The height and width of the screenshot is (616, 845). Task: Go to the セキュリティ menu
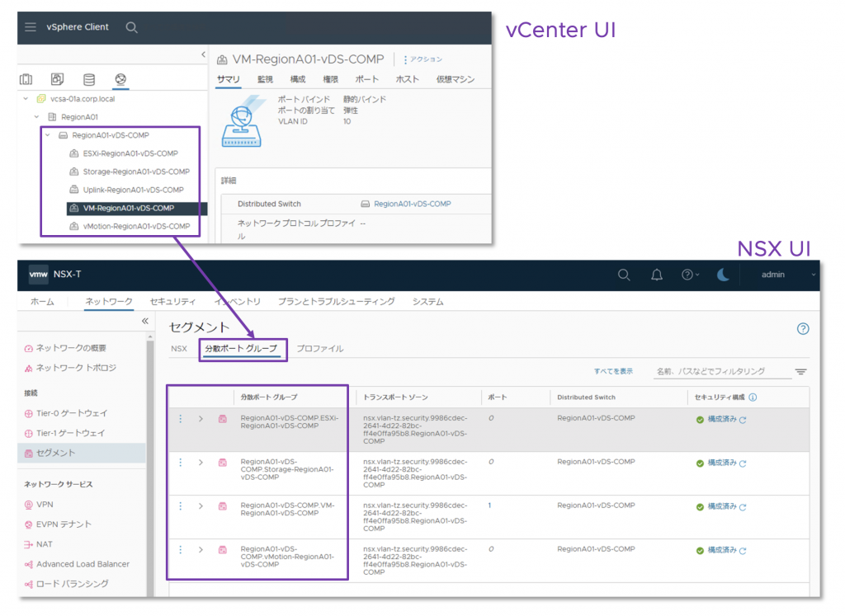click(172, 302)
